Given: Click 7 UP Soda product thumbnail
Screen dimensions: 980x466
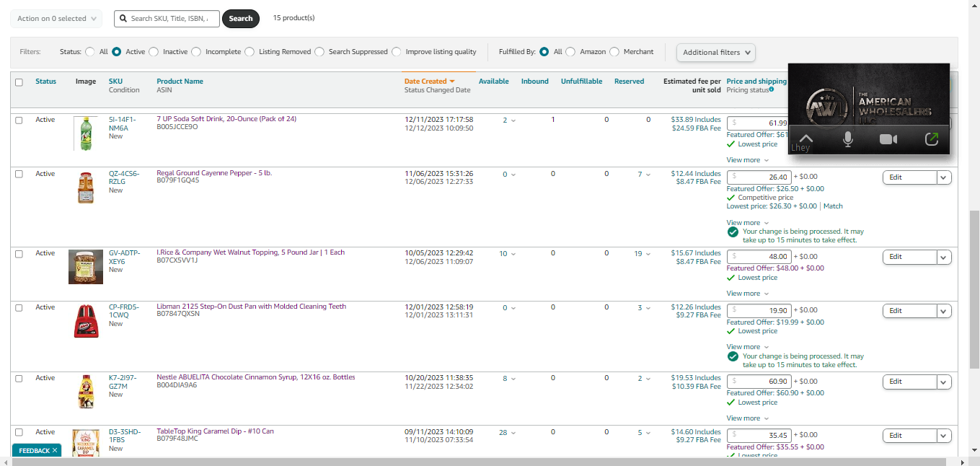Looking at the screenshot, I should pos(86,133).
